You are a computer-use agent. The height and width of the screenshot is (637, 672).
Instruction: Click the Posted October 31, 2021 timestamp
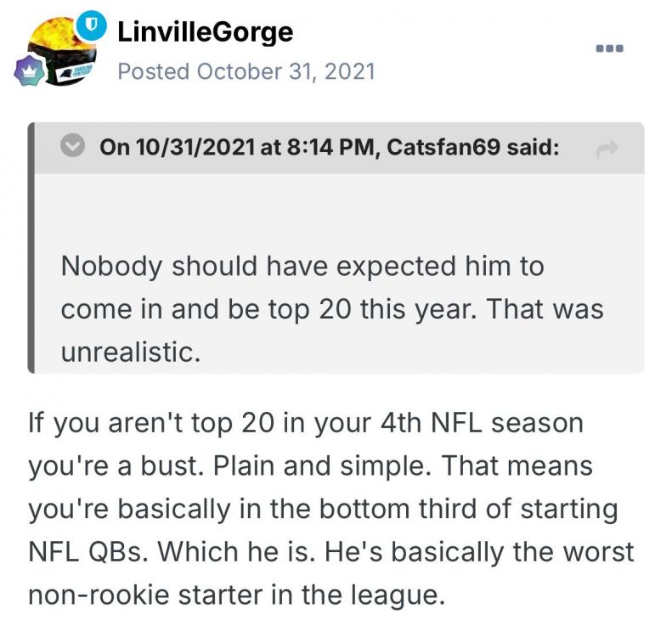246,70
